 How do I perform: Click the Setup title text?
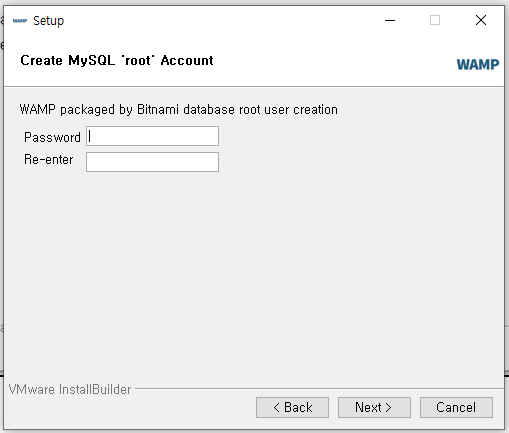[48, 21]
